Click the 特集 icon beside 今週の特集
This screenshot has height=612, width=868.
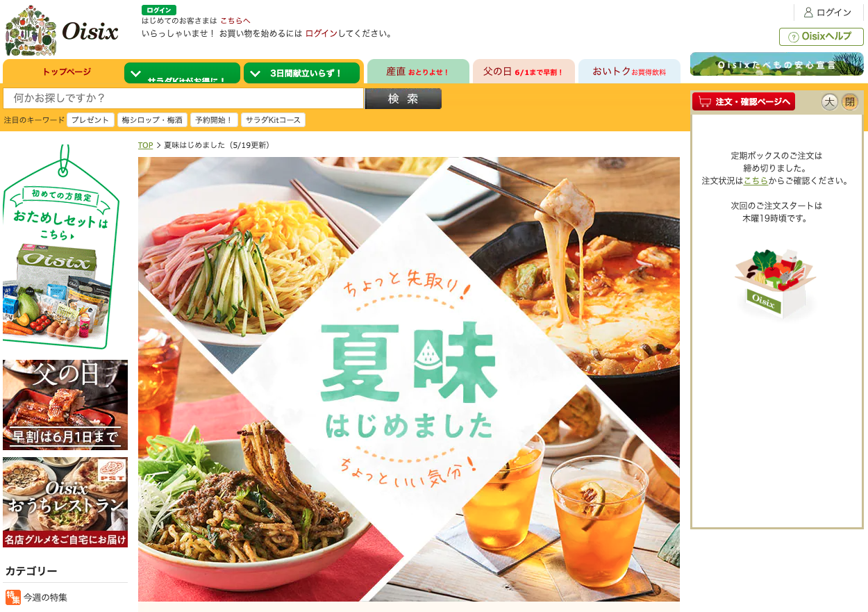[13, 597]
